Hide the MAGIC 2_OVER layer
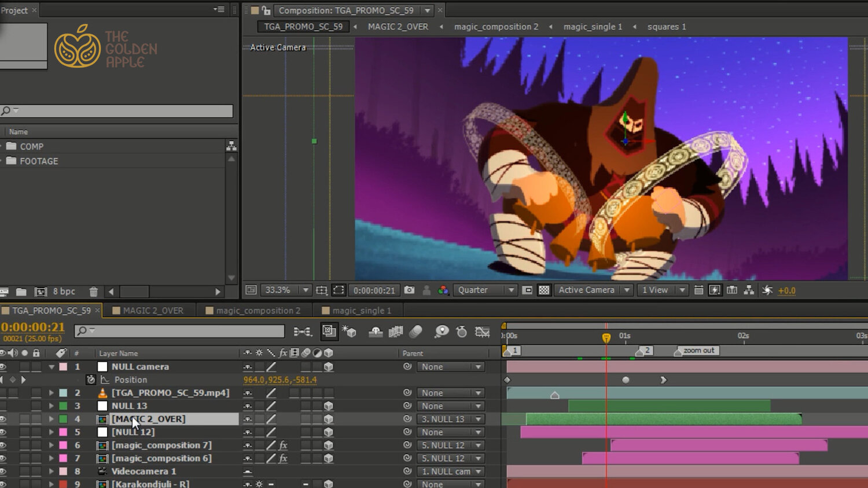Screen dimensions: 868x488 click(x=3, y=419)
